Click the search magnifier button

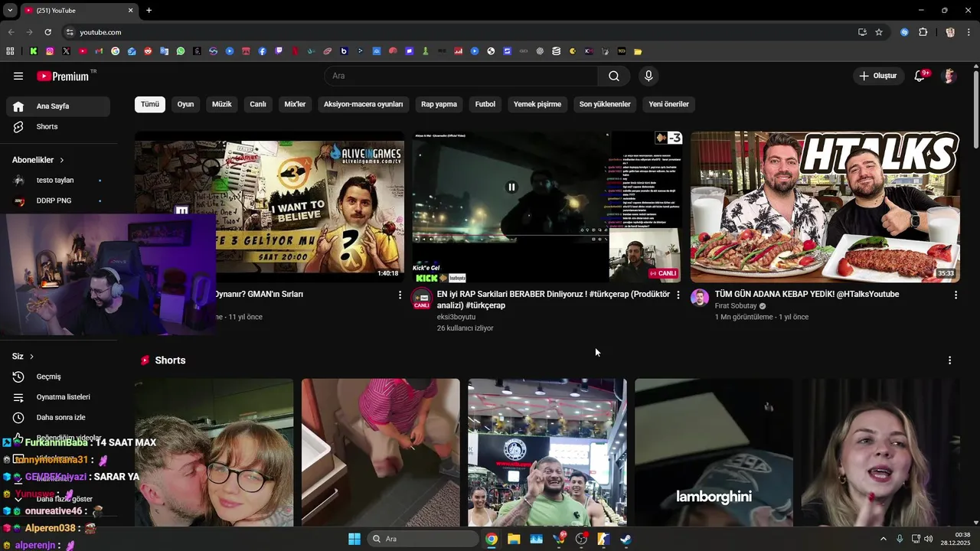(614, 76)
